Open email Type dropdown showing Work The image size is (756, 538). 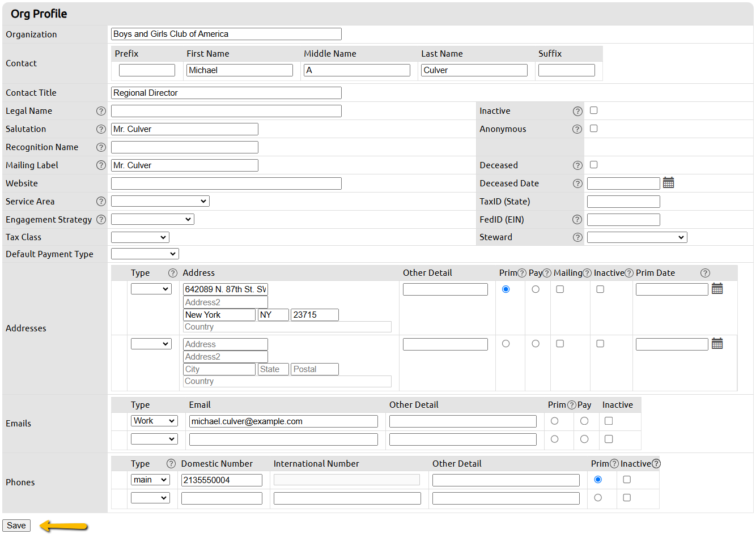(x=155, y=421)
